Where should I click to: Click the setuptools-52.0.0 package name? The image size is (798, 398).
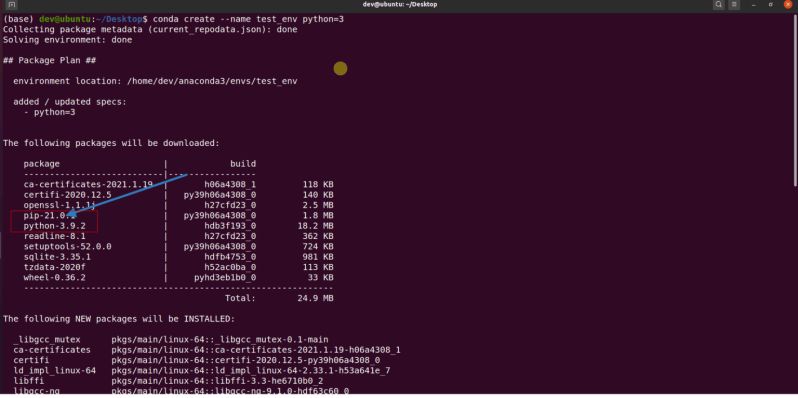pyautogui.click(x=67, y=247)
